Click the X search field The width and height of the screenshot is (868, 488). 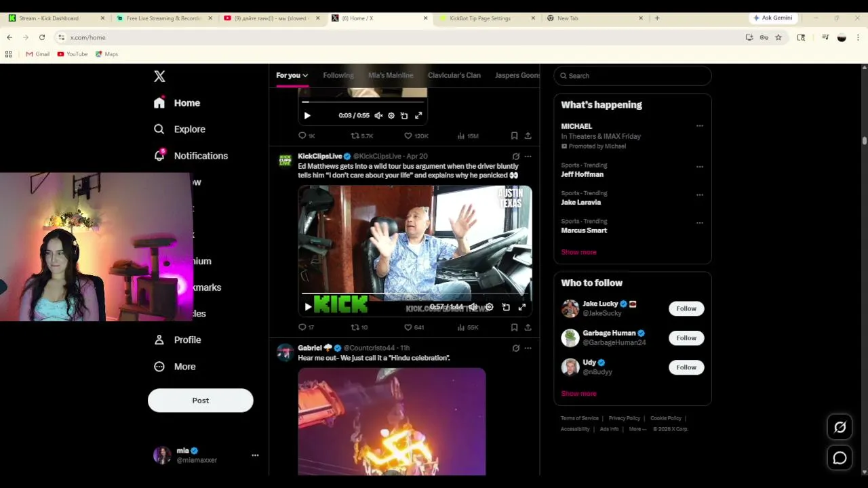pyautogui.click(x=633, y=76)
